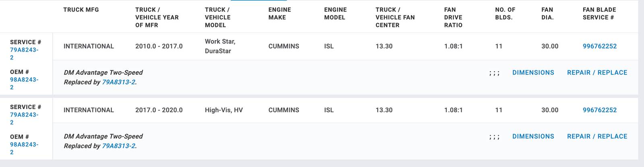Screen dimensions: 644x167
Task: Follow replacement link 79A8313-2 in the High-Vis row
Action: tap(118, 146)
